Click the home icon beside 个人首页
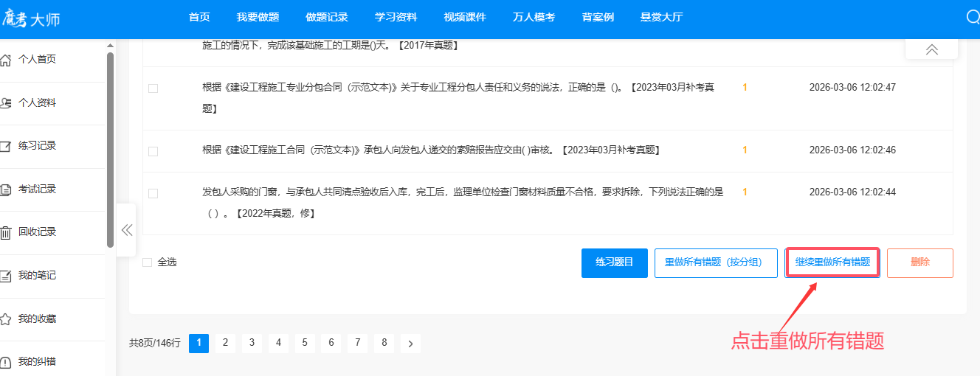Screen dimensions: 980x376 pyautogui.click(x=5, y=59)
